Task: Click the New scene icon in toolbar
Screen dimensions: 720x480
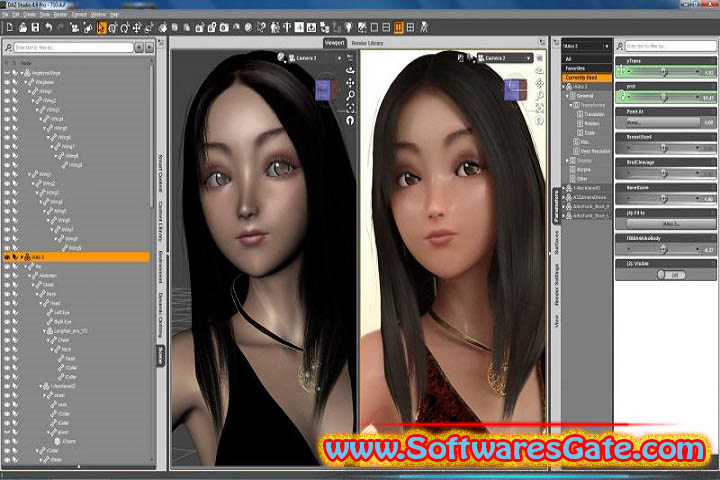Action: coord(10,28)
